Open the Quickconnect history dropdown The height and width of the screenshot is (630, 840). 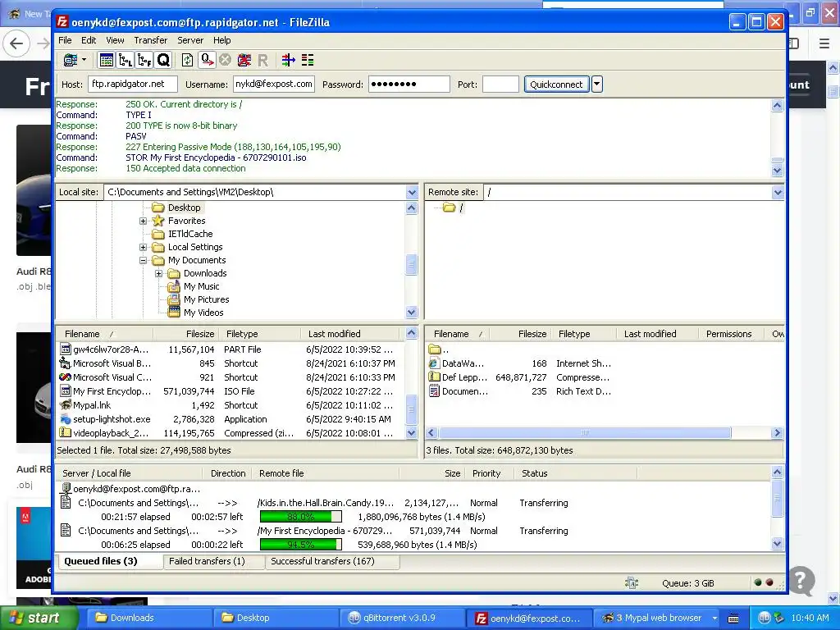[597, 84]
